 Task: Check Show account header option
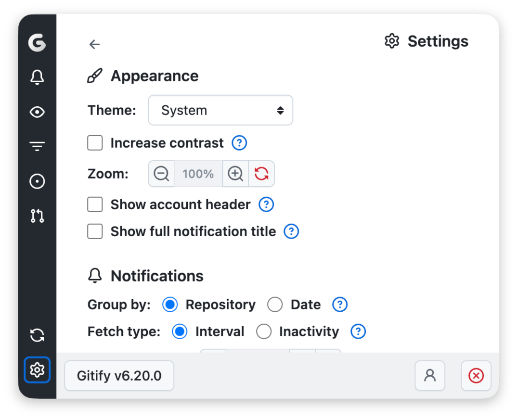click(95, 204)
